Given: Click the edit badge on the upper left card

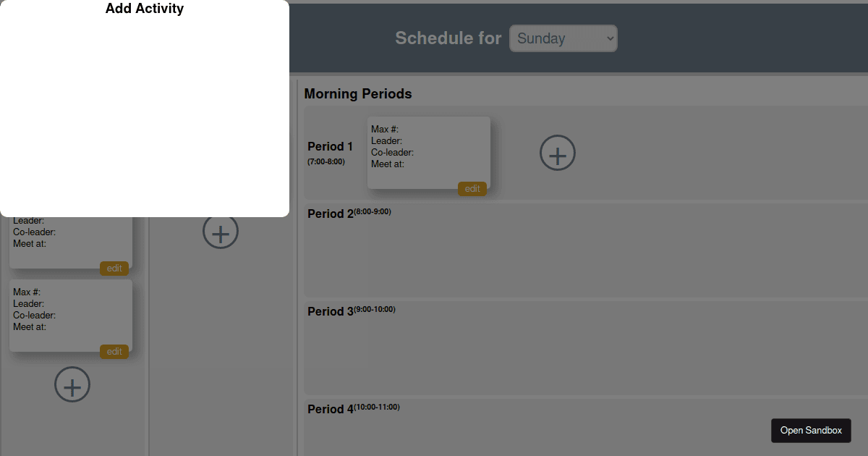Looking at the screenshot, I should pyautogui.click(x=114, y=268).
